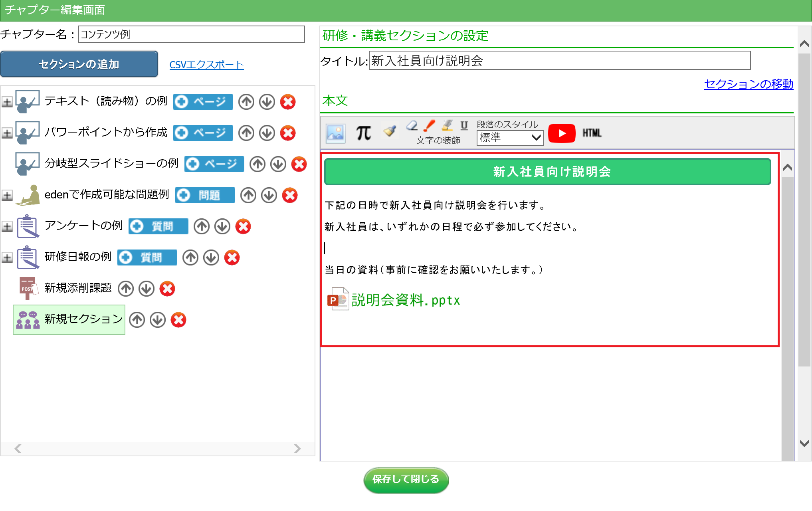Delete edenで作成可能な問題例 section

pyautogui.click(x=290, y=195)
